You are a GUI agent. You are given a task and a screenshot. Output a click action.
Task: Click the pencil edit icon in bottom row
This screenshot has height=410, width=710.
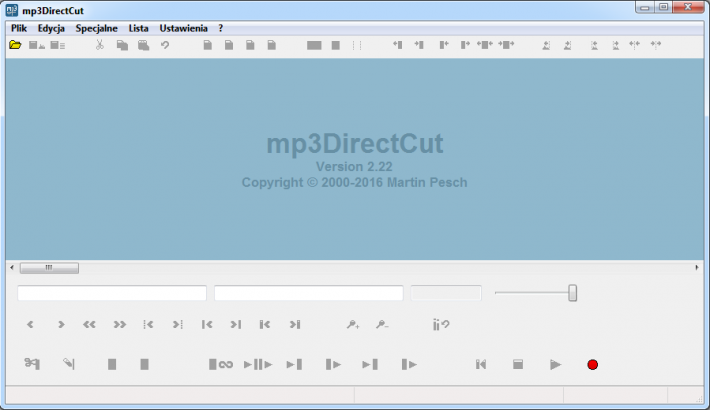click(69, 364)
